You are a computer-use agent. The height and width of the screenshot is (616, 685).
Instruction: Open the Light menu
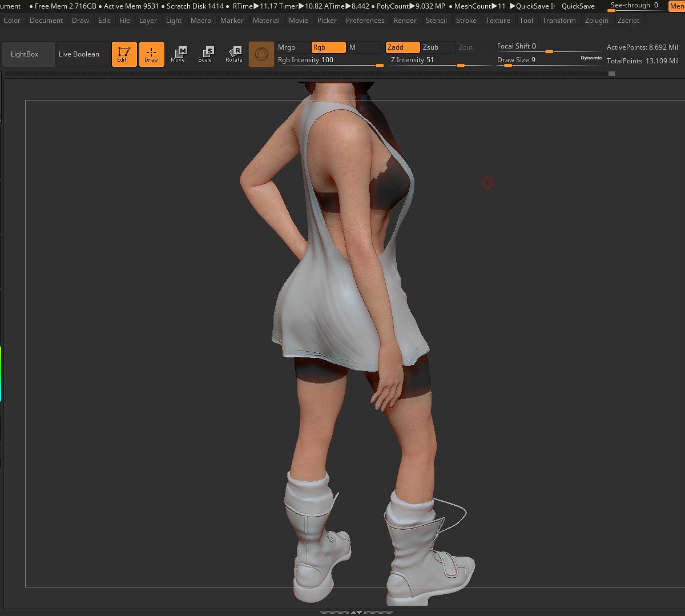[x=174, y=20]
